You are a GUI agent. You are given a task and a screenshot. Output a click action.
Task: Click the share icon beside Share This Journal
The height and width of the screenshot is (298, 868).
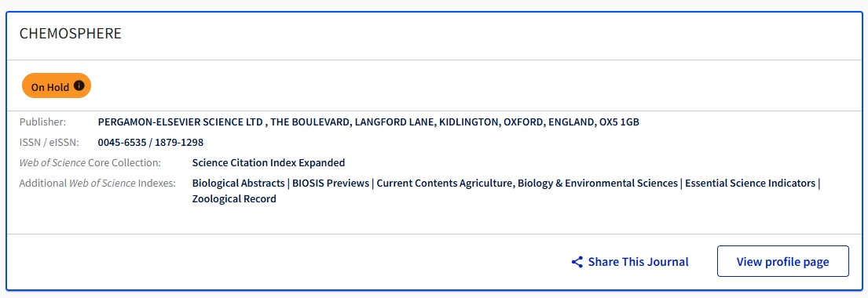point(577,261)
